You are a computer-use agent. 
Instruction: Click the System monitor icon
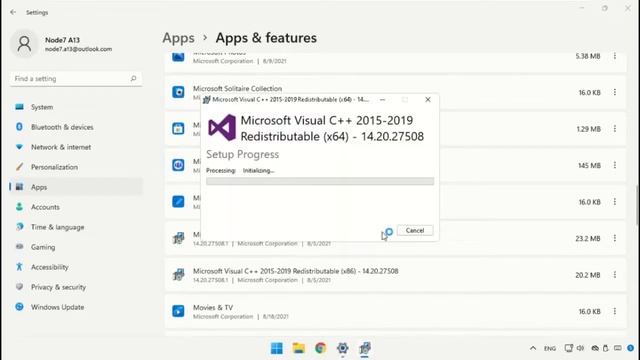coord(19,107)
